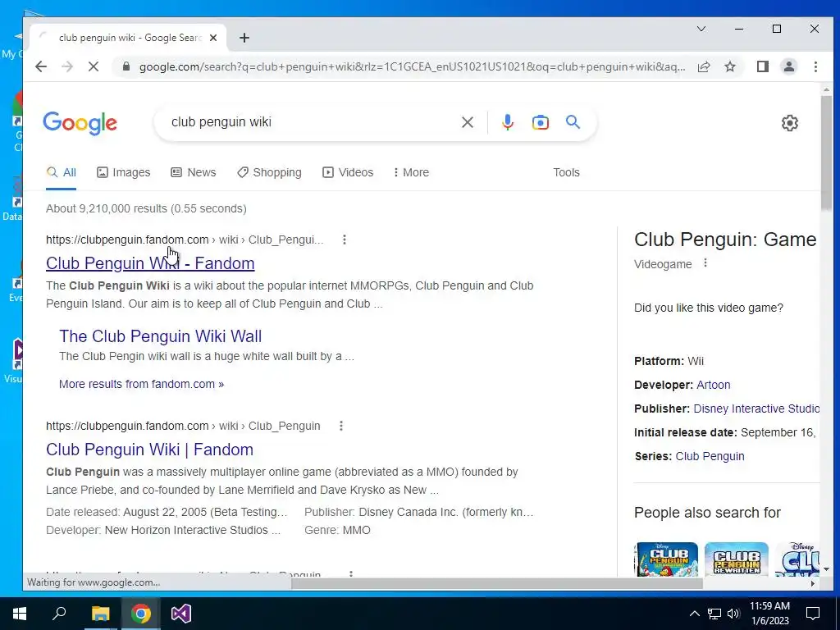Open Club Penguin Wiki - Fandom result

click(150, 263)
